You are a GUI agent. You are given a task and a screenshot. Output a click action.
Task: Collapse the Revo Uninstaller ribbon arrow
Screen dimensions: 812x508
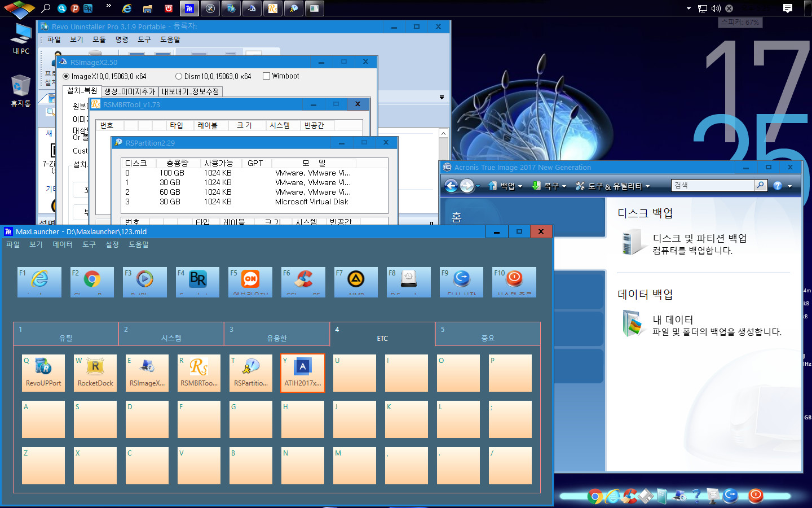click(442, 97)
